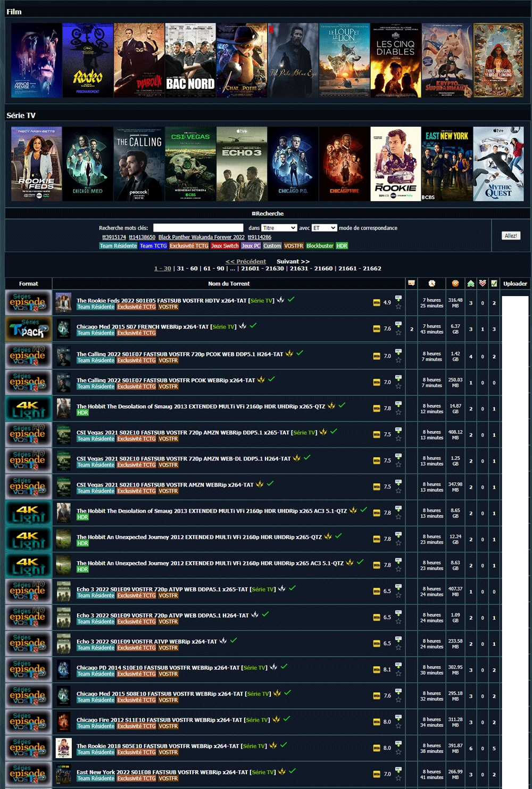This screenshot has width=532, height=789.
Task: Open the ET match mode dropdown
Action: (x=324, y=228)
